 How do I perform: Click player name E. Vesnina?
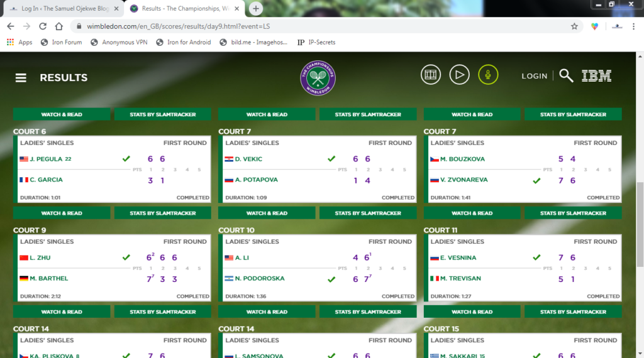click(458, 258)
